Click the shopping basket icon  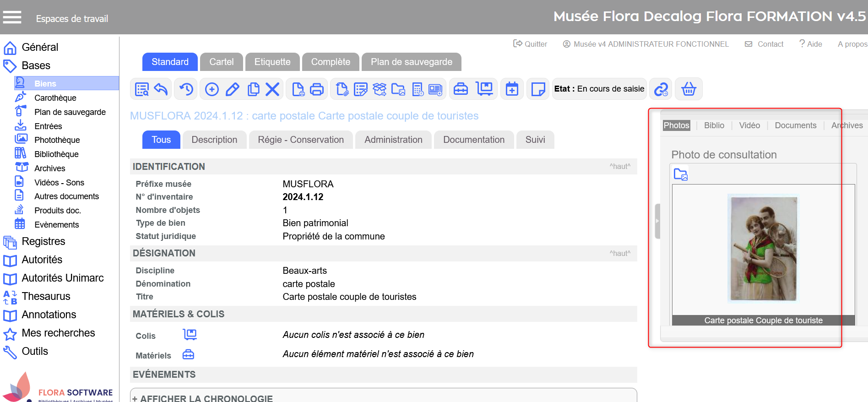click(689, 89)
